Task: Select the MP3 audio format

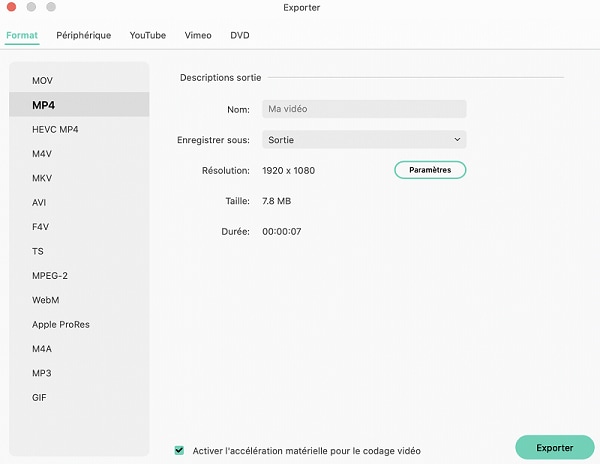Action: (79, 373)
